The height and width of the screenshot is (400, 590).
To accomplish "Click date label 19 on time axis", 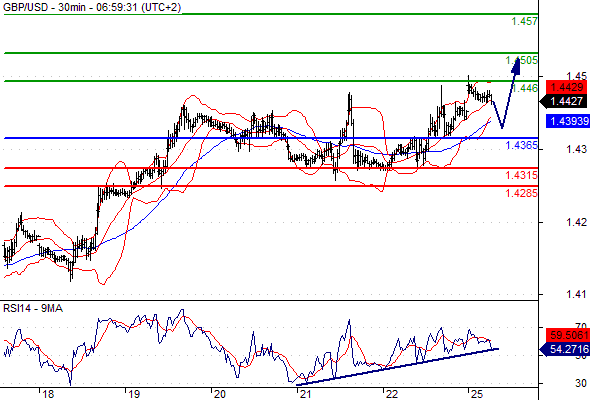I will coord(134,394).
